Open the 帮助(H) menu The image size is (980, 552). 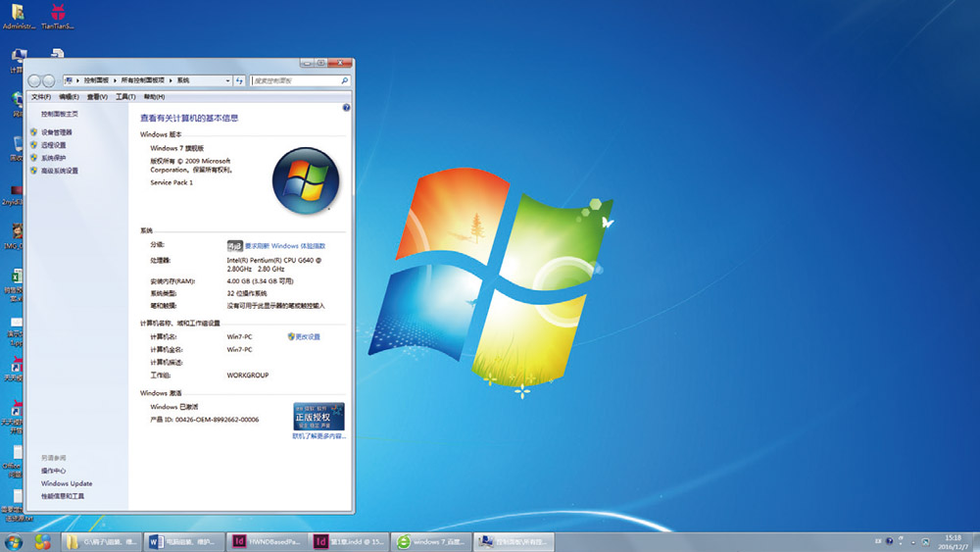tap(154, 97)
